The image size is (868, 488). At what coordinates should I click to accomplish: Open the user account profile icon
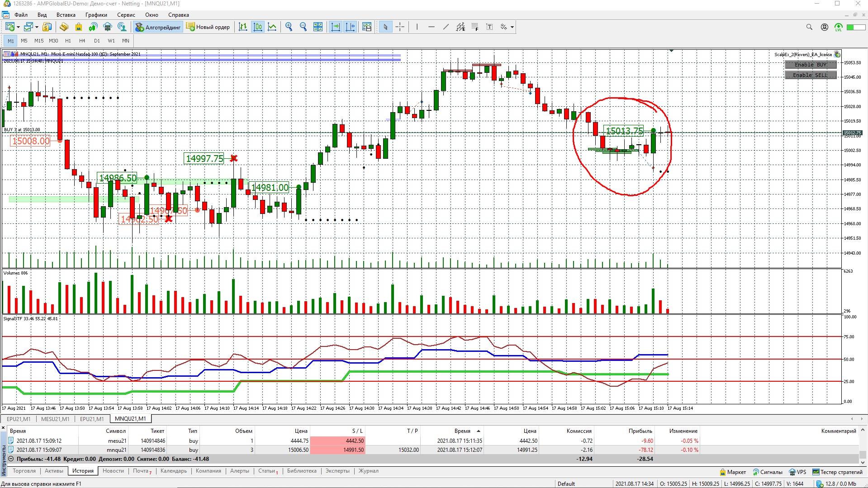pos(825,27)
